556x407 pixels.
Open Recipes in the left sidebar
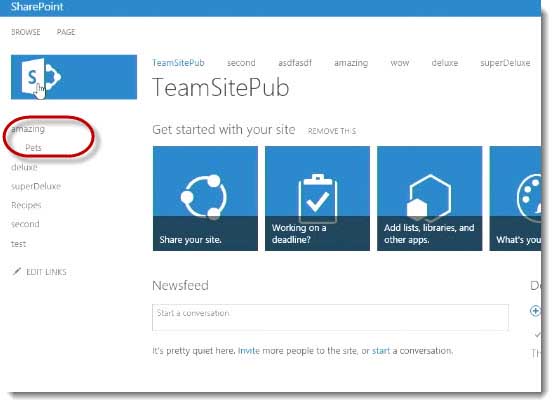[x=26, y=205]
